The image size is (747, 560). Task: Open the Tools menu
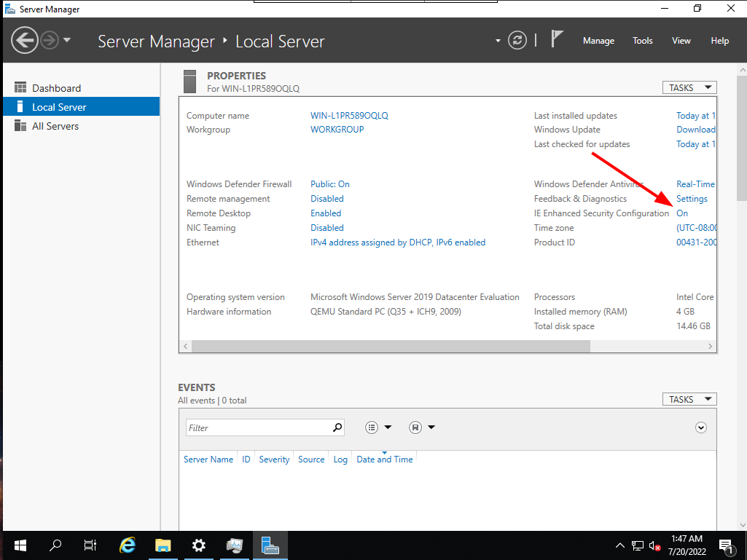(642, 41)
